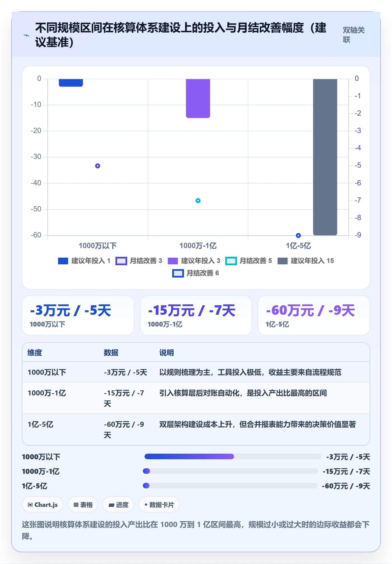The image size is (392, 564).
Task: Hide the 建议年投入 3 dataset via legend
Action: pos(194,261)
